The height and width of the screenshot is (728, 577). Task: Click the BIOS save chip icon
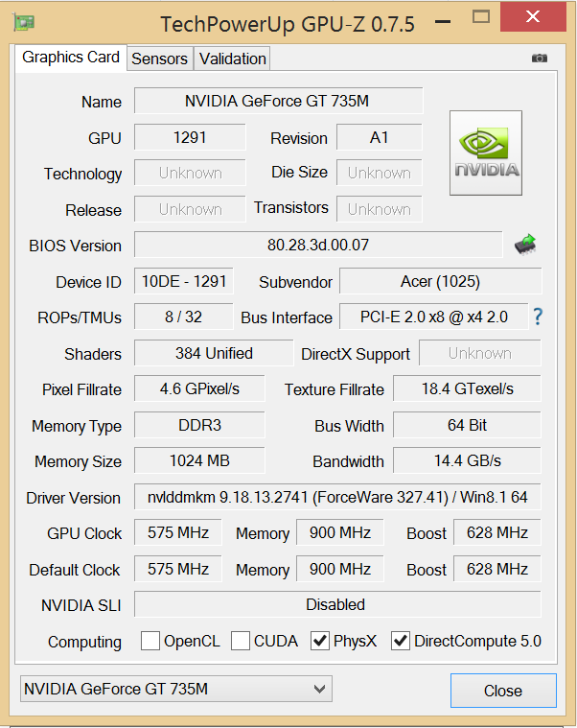coord(525,245)
